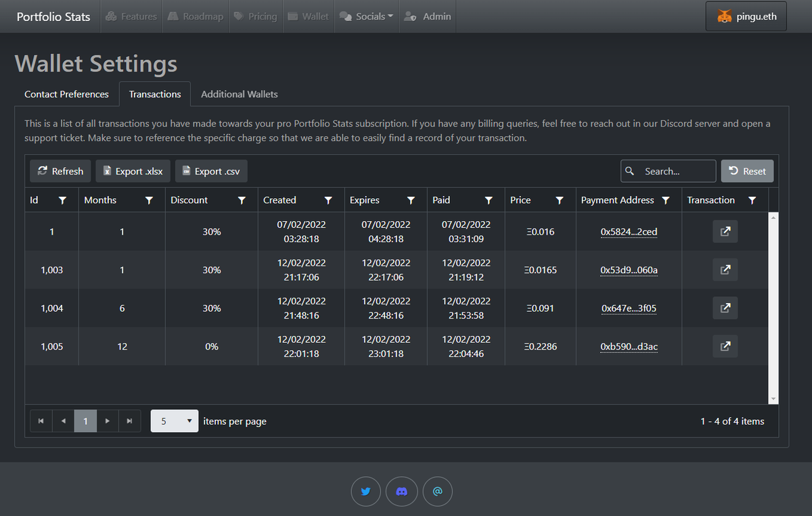Viewport: 812px width, 516px height.
Task: Click price cell Ξ0.2286
Action: 540,346
